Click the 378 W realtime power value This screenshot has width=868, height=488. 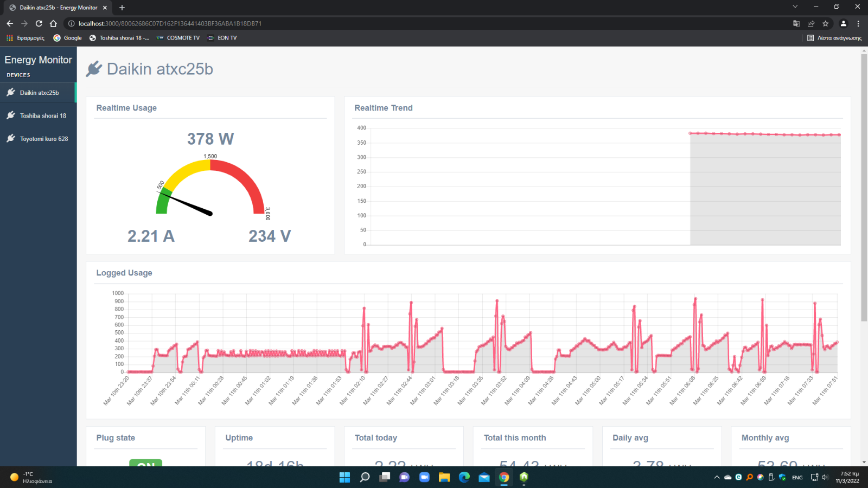click(x=210, y=139)
